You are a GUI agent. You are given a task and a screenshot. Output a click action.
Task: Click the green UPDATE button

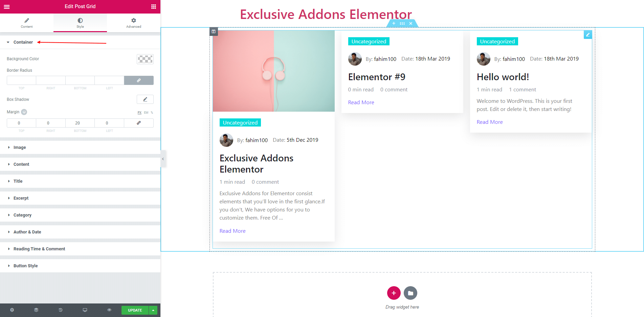(135, 310)
